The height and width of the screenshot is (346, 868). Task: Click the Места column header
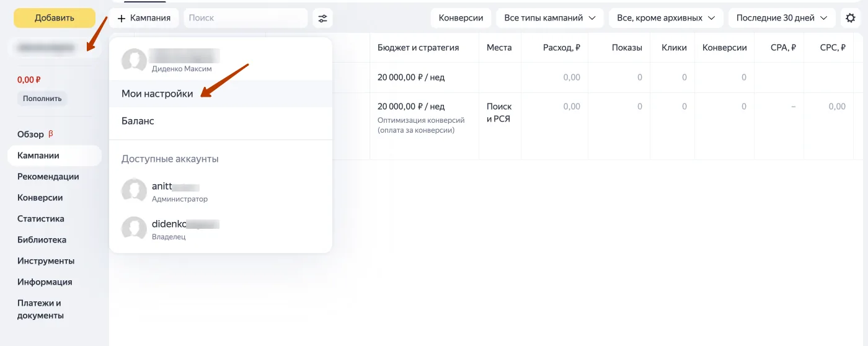click(499, 48)
